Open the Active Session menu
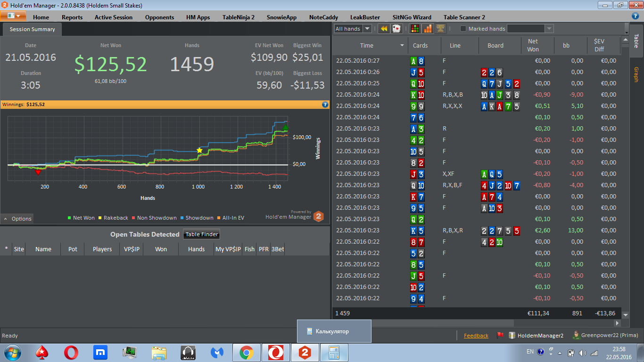The width and height of the screenshot is (644, 362). point(114,17)
